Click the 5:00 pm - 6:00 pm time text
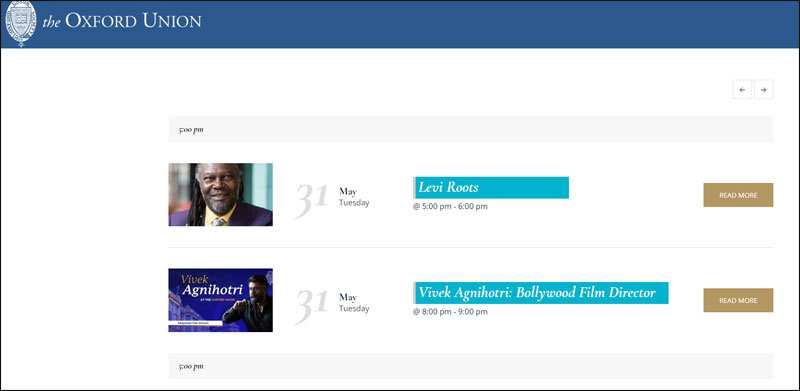 451,206
